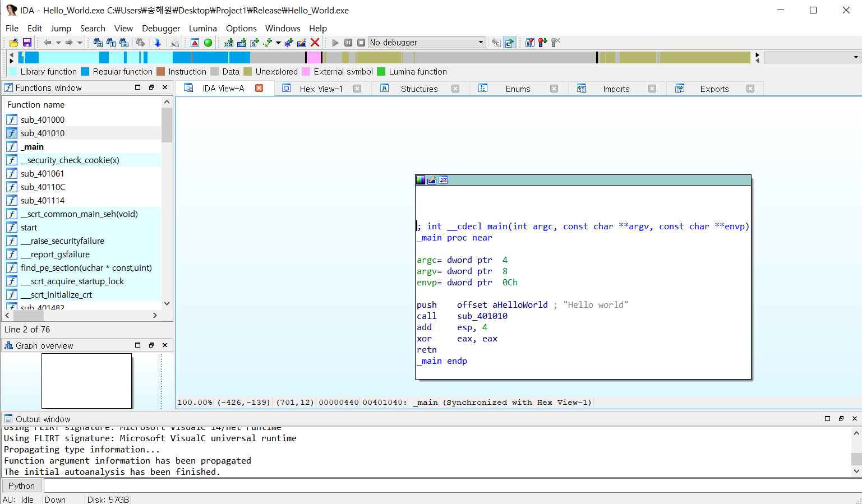Click the Graph overview thumbnail

pos(86,381)
